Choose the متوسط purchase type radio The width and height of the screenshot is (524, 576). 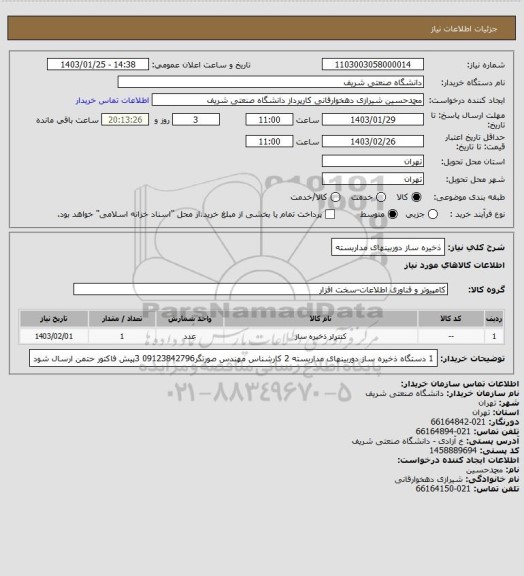click(x=393, y=214)
